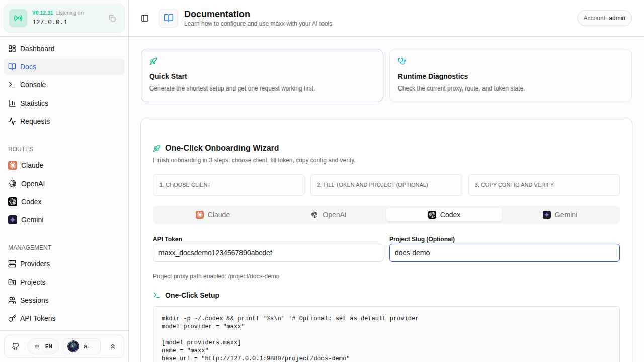Image resolution: width=644 pixels, height=362 pixels.
Task: Switch language to Chinese (中)
Action: point(37,346)
